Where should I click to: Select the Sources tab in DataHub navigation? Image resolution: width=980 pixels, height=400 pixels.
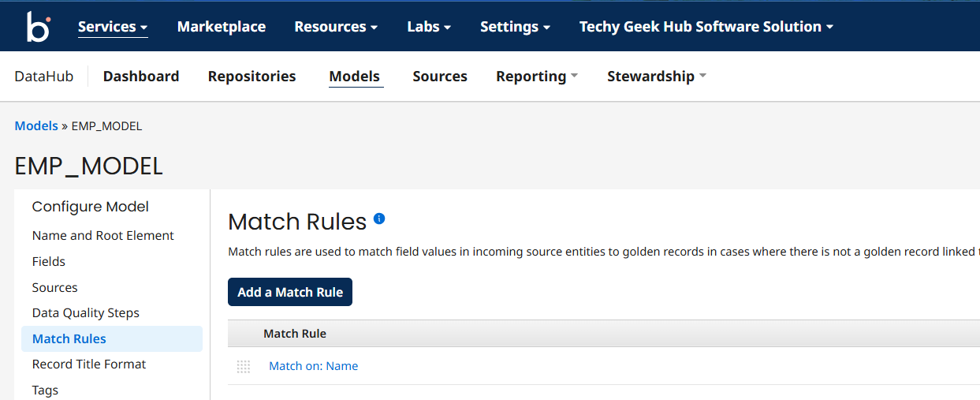click(x=440, y=77)
